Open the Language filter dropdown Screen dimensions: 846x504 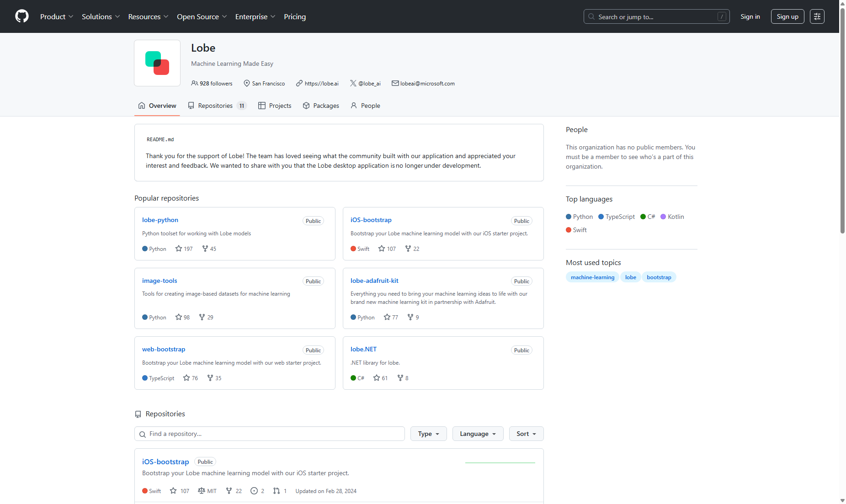point(478,434)
